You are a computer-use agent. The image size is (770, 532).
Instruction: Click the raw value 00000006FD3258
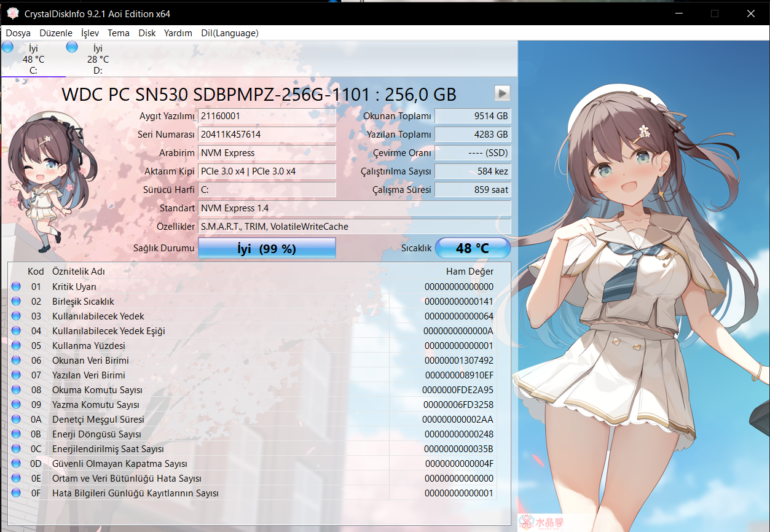458,404
